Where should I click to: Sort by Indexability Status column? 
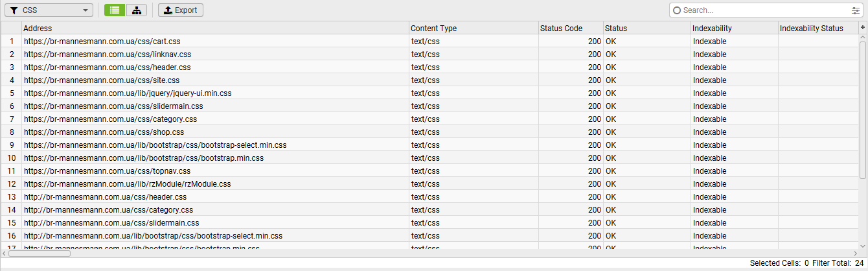coord(817,29)
